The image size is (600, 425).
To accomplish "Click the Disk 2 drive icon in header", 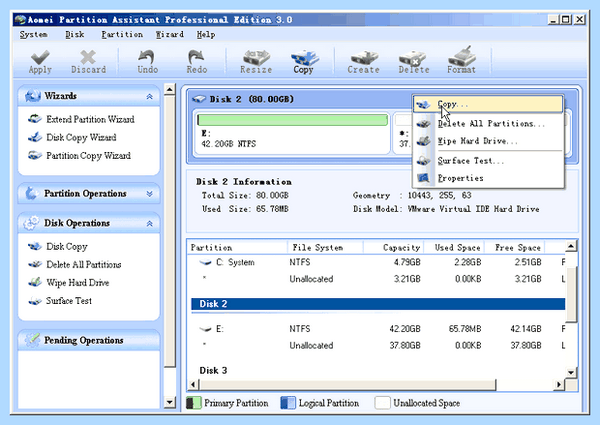I will [x=199, y=99].
